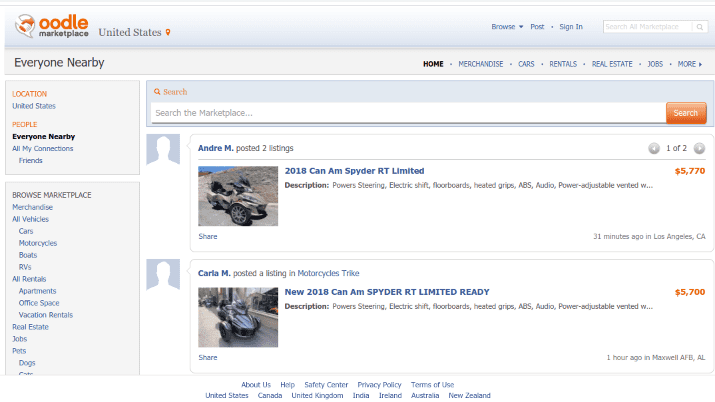715x402 pixels.
Task: Open Safety Center footer link
Action: pos(326,385)
